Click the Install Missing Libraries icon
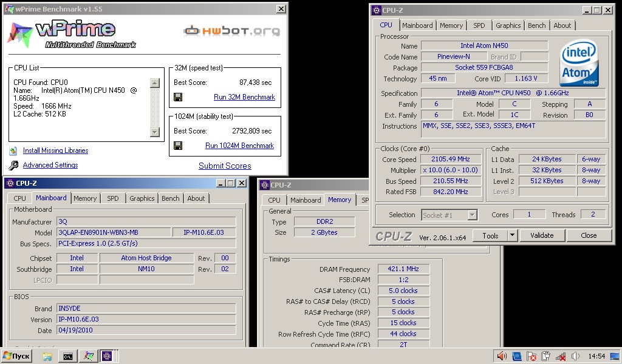622x364 pixels. point(13,150)
